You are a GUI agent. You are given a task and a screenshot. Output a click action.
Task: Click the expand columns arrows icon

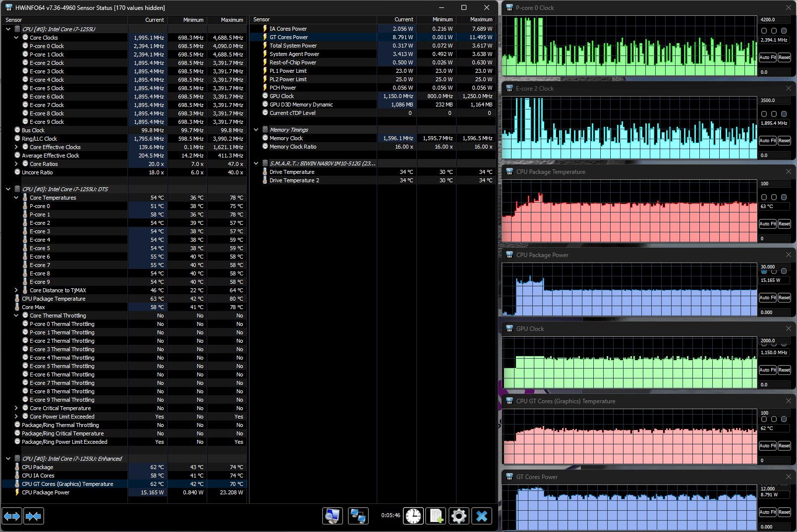point(12,516)
